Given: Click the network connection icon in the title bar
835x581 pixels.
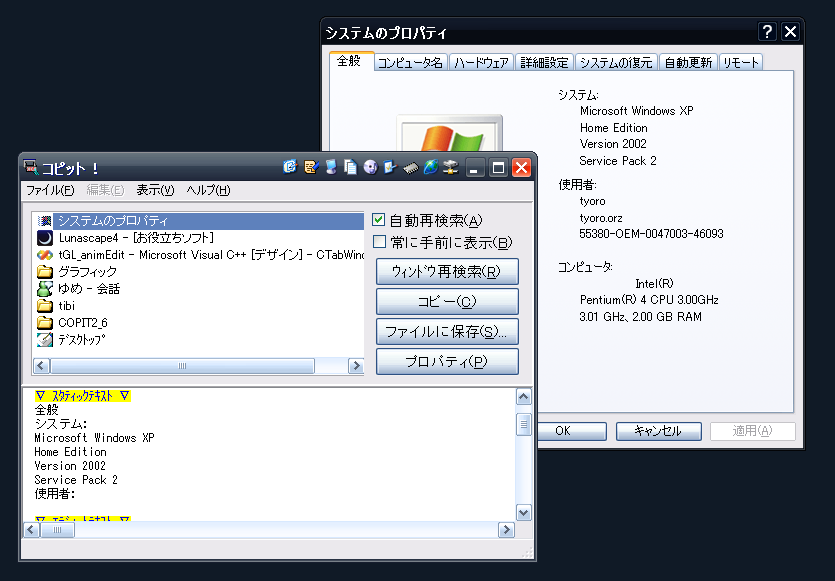Looking at the screenshot, I should (450, 167).
